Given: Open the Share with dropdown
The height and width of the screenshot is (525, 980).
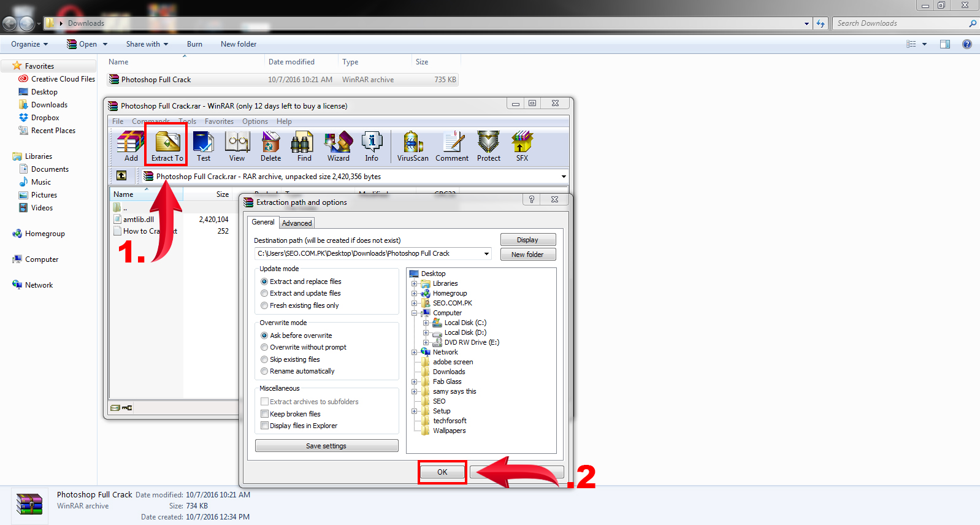Looking at the screenshot, I should tap(147, 44).
